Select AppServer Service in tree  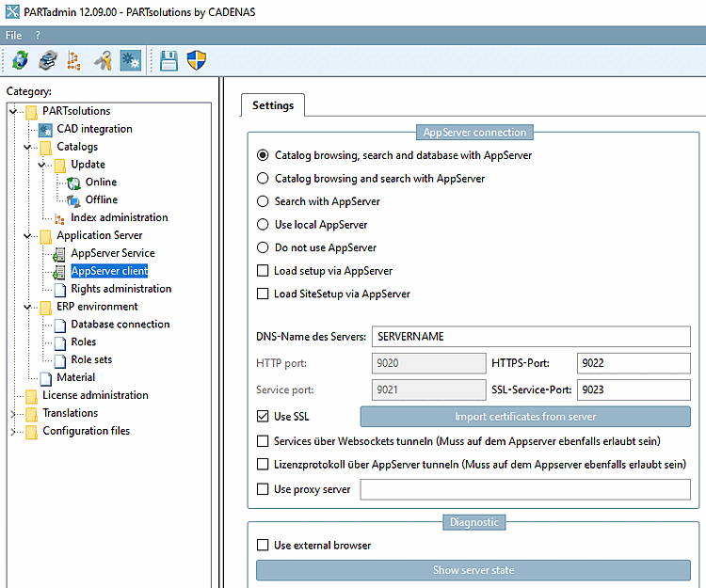[x=113, y=253]
